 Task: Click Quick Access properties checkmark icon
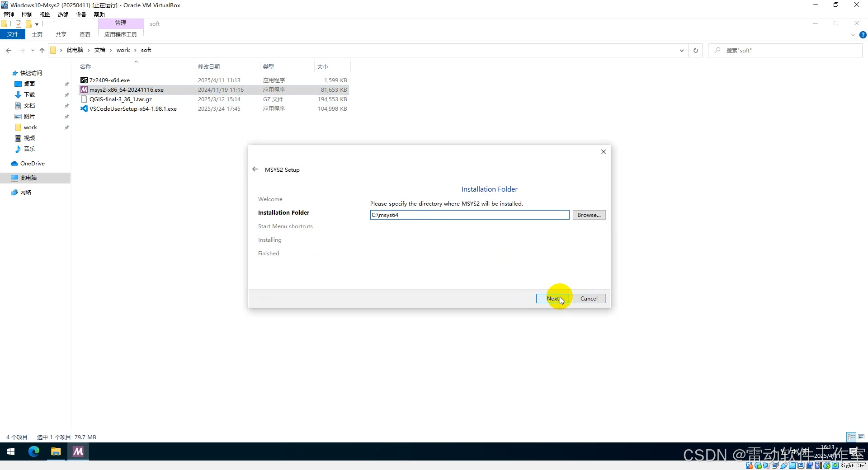click(19, 24)
